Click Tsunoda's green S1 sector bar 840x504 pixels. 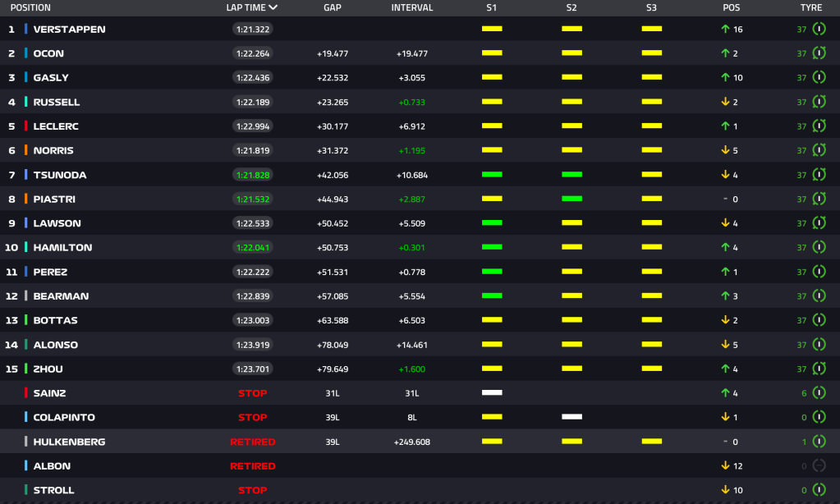[492, 175]
